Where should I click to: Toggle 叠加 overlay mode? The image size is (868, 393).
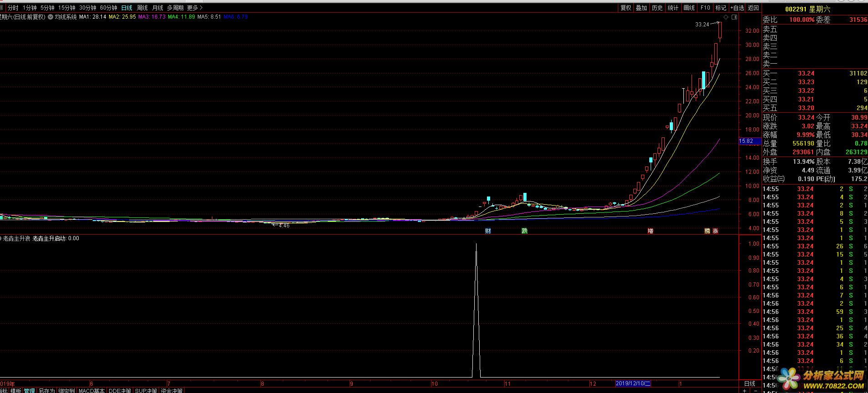coord(641,8)
